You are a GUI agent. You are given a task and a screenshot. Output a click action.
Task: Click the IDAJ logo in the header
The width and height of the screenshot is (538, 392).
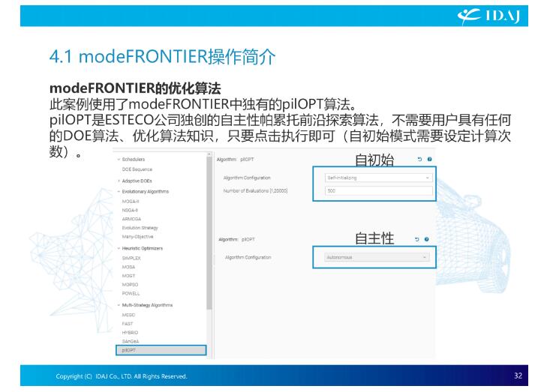tap(489, 16)
